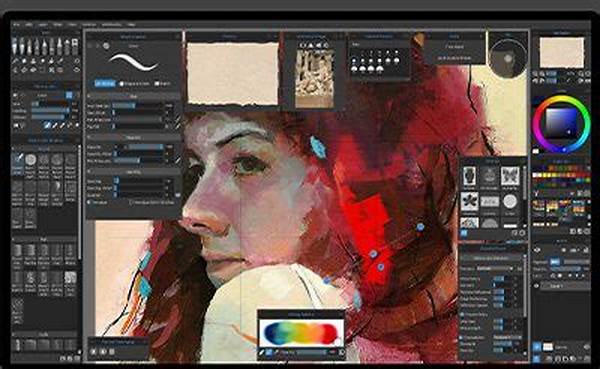The width and height of the screenshot is (600, 369).
Task: Select the ornate paper texture thumbnail
Action: (314, 78)
